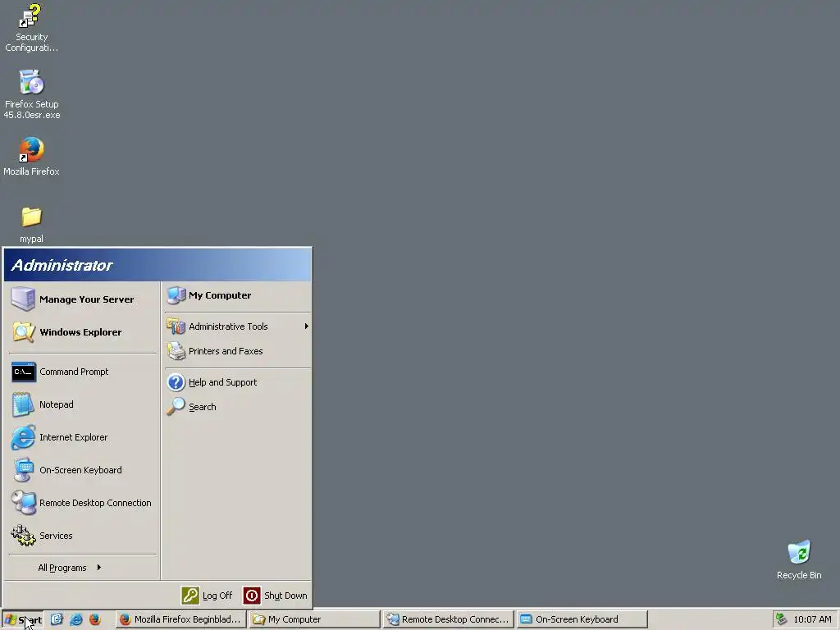The image size is (840, 630).
Task: Open Remote Desktop Connection menu entry text
Action: pos(95,503)
